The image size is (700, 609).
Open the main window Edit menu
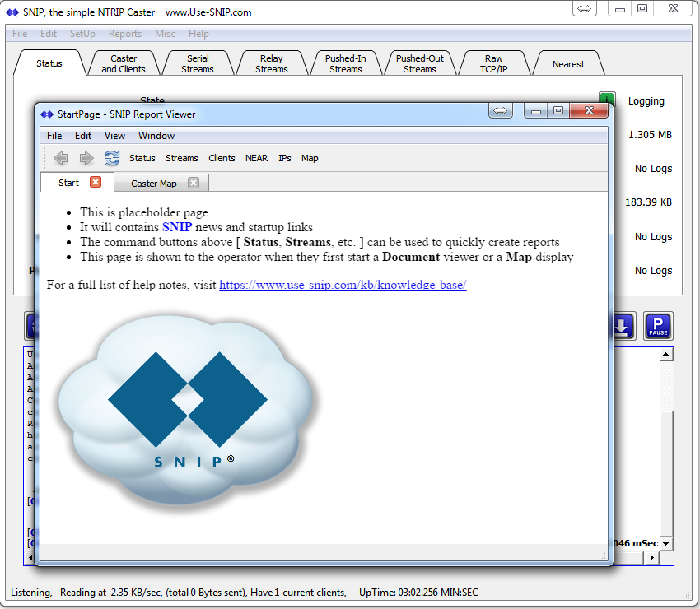pyautogui.click(x=49, y=34)
